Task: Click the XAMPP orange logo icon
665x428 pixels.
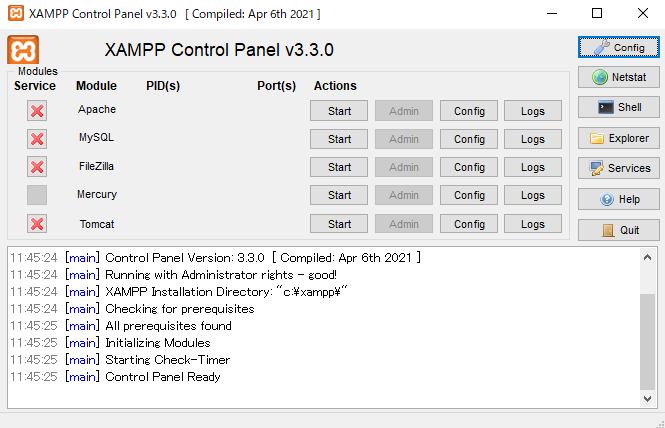Action: point(23,50)
